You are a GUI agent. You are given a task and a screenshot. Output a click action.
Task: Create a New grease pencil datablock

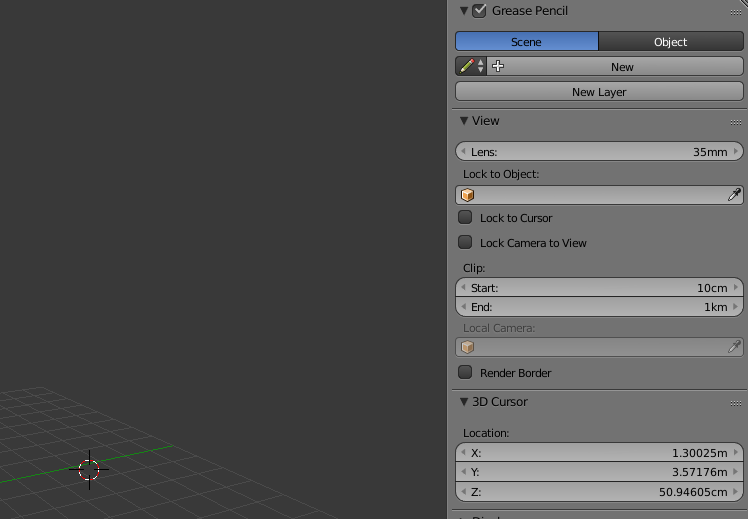point(615,66)
